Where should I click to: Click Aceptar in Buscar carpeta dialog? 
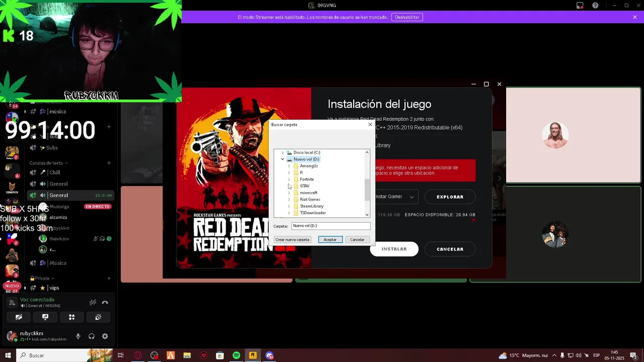[330, 240]
